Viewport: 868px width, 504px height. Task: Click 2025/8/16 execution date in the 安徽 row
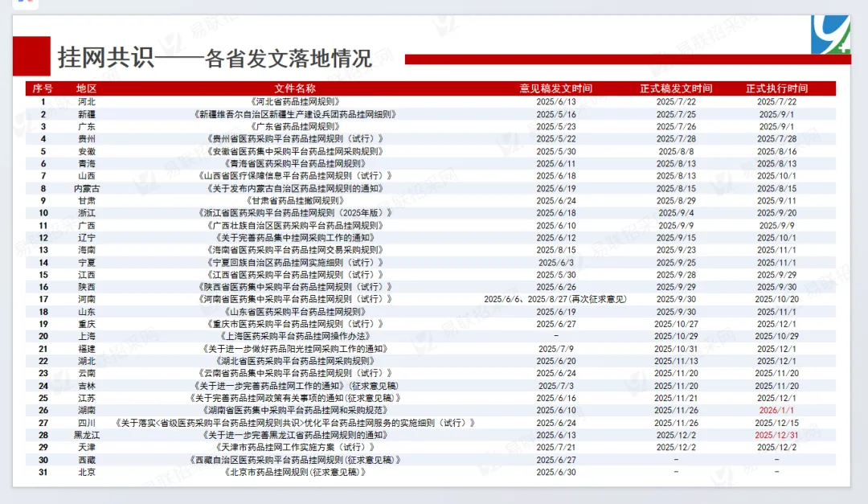(776, 151)
